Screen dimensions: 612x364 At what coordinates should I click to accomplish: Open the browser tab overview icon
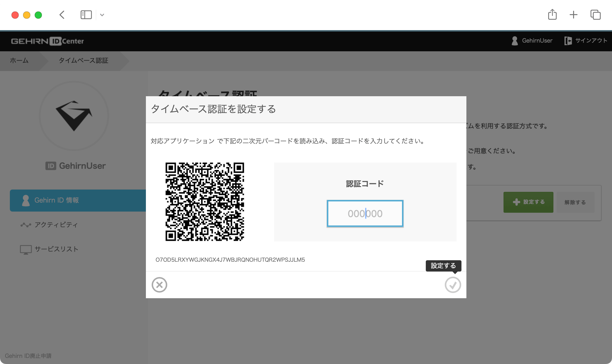click(x=595, y=14)
